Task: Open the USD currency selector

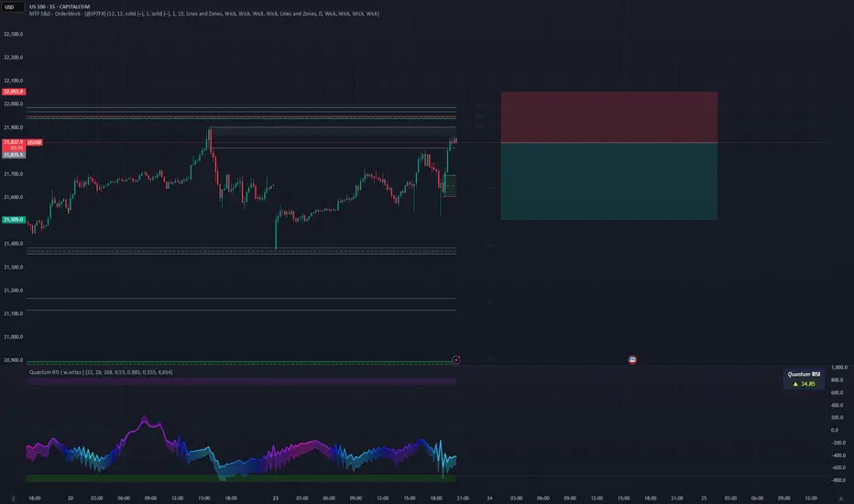Action: [x=12, y=7]
